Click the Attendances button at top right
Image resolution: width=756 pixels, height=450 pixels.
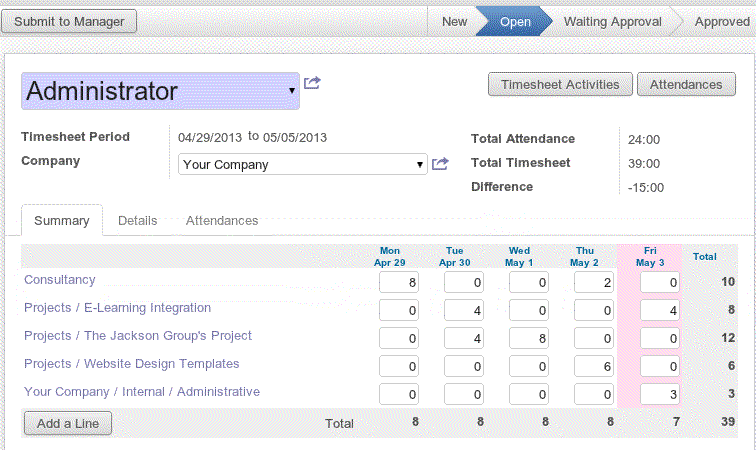click(x=686, y=85)
